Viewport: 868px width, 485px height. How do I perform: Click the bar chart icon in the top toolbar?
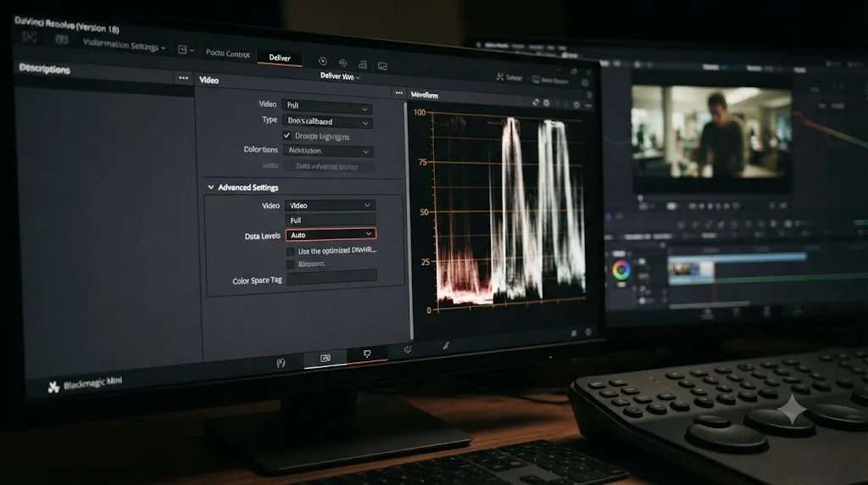click(x=363, y=64)
